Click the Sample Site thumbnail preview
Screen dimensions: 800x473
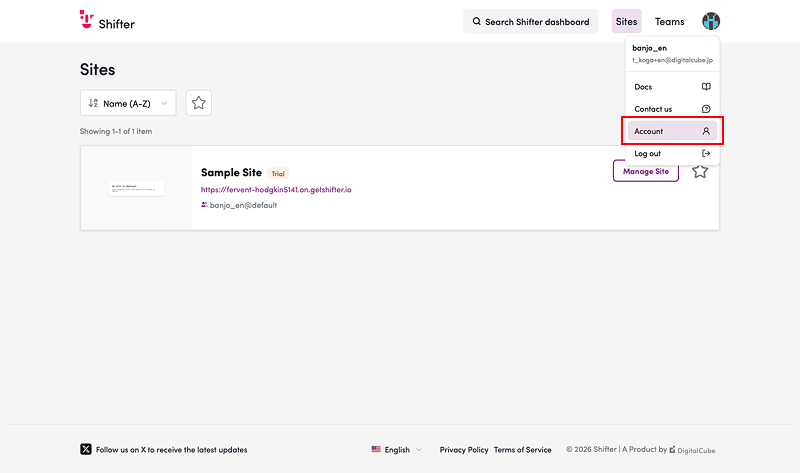pyautogui.click(x=136, y=188)
